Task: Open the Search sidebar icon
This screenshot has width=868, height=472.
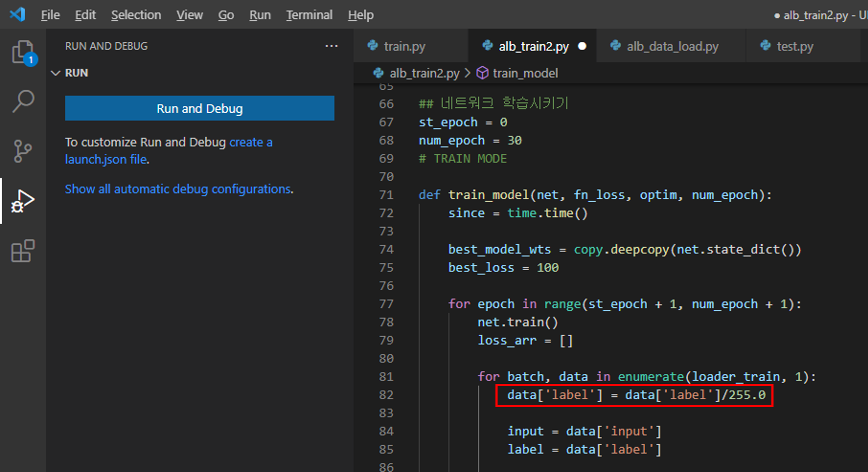Action: tap(23, 101)
